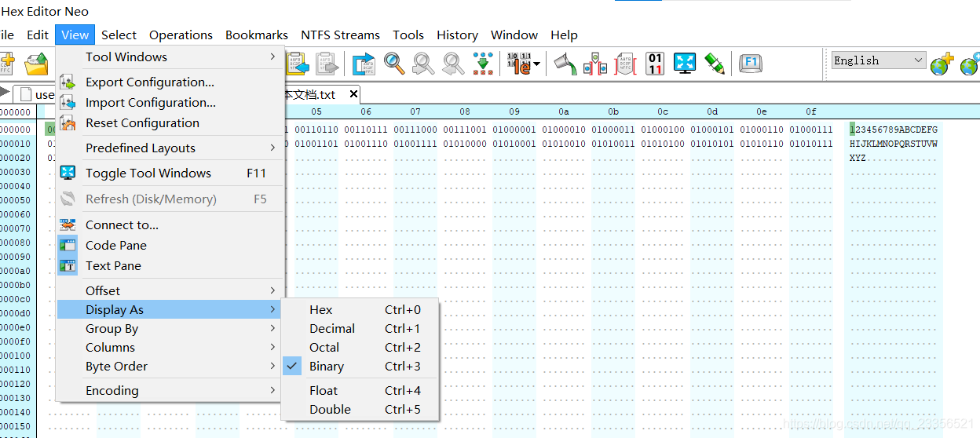The height and width of the screenshot is (438, 980).
Task: Click the grayed-out paste clipboard icon
Action: pos(328,63)
